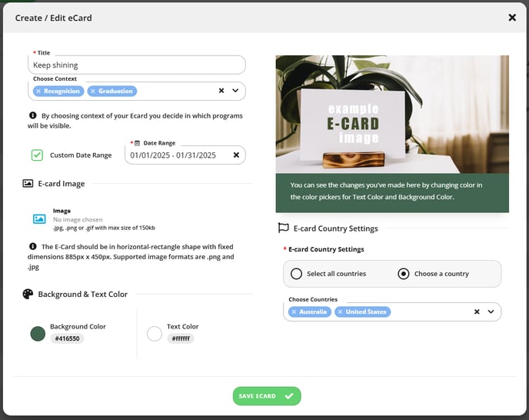The height and width of the screenshot is (420, 529).
Task: Click the palette icon beside Background & Text Color
Action: pyautogui.click(x=28, y=294)
